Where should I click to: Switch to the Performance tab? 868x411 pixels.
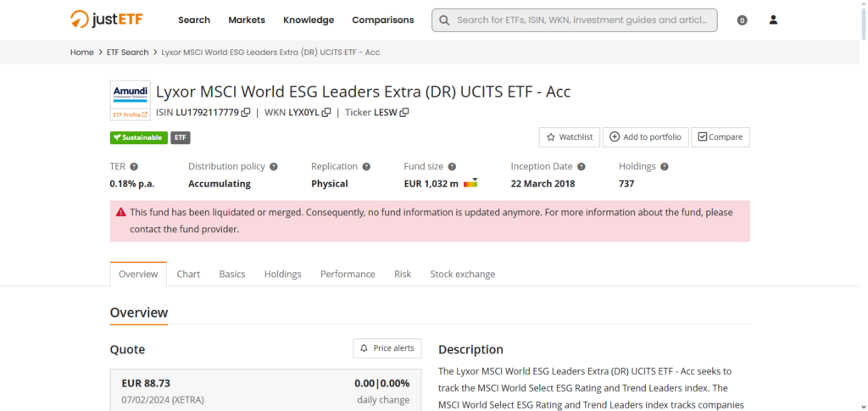[348, 274]
